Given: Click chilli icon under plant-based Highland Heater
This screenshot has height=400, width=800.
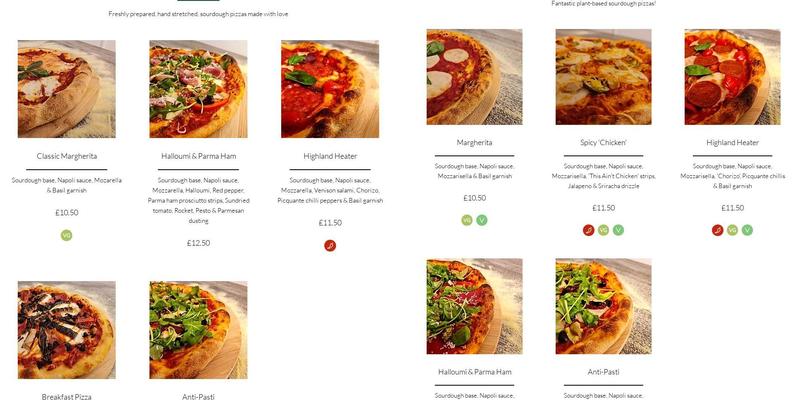Looking at the screenshot, I should click(718, 230).
